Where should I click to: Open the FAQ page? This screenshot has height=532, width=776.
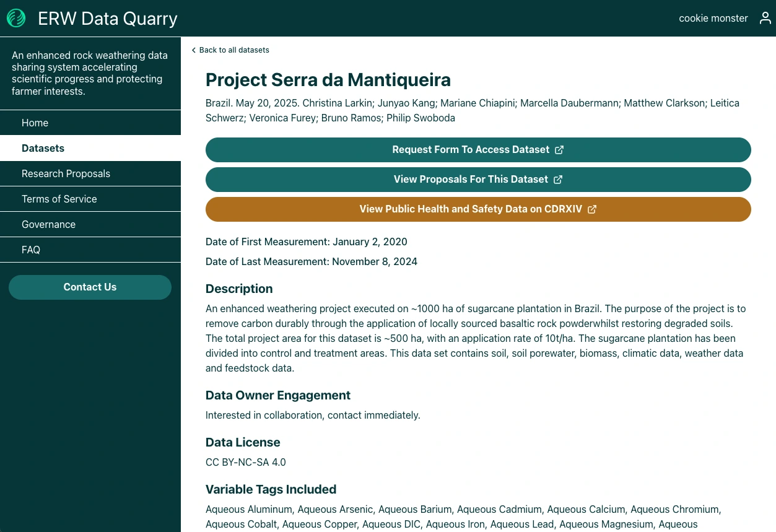(x=30, y=250)
